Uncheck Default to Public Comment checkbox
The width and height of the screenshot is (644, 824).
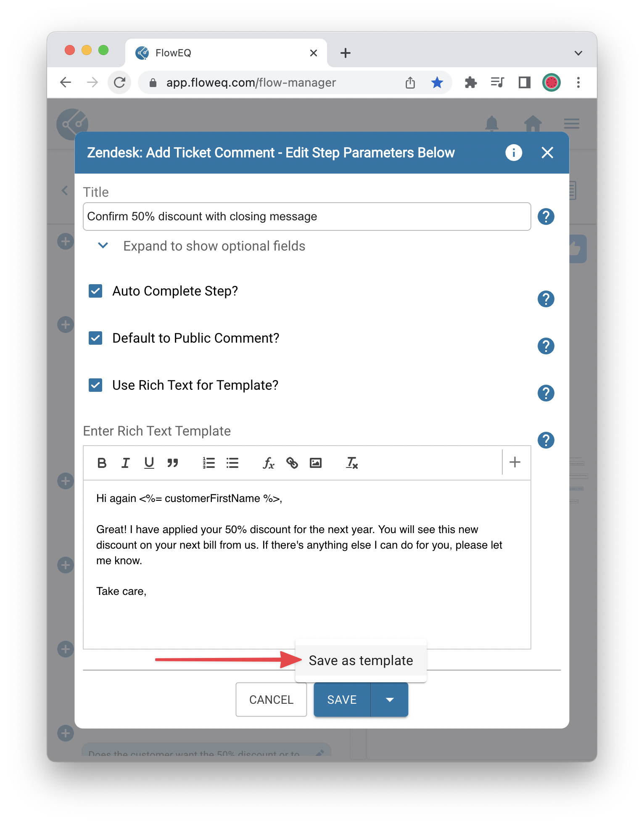point(95,338)
